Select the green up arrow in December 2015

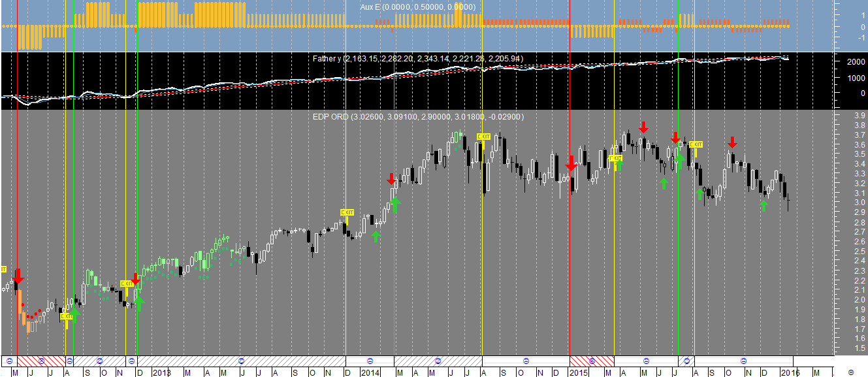(x=764, y=205)
